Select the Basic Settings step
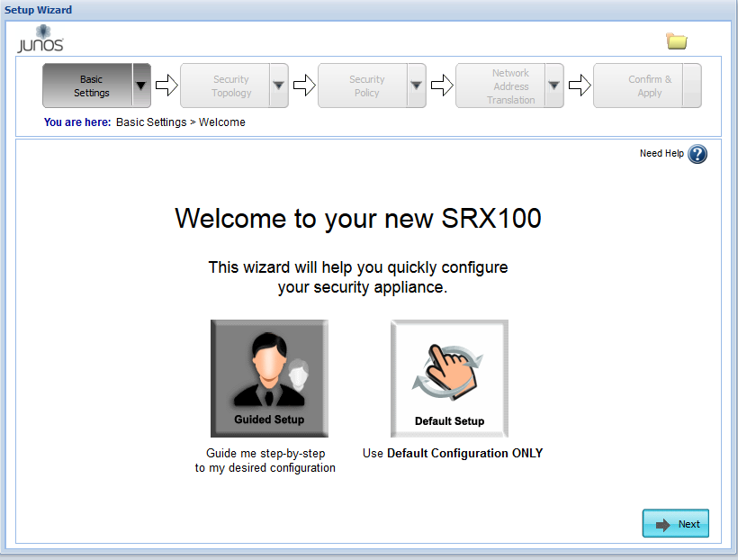This screenshot has height=560, width=738. [x=88, y=86]
